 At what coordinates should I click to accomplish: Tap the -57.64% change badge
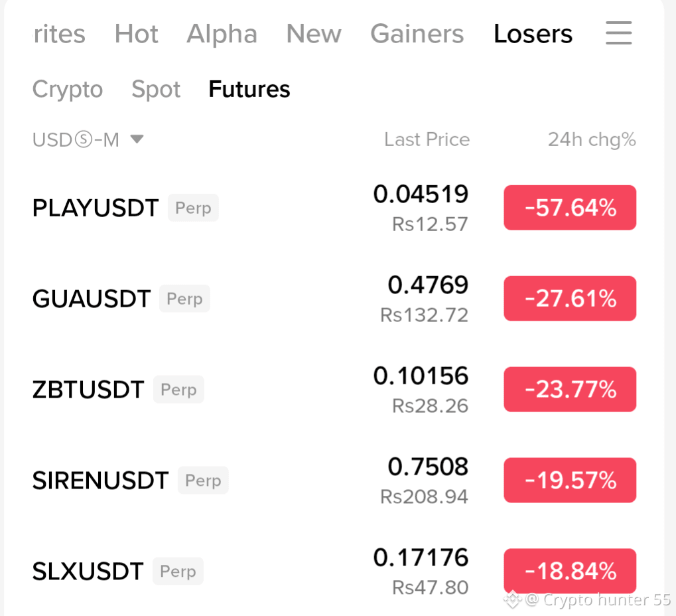(x=570, y=208)
